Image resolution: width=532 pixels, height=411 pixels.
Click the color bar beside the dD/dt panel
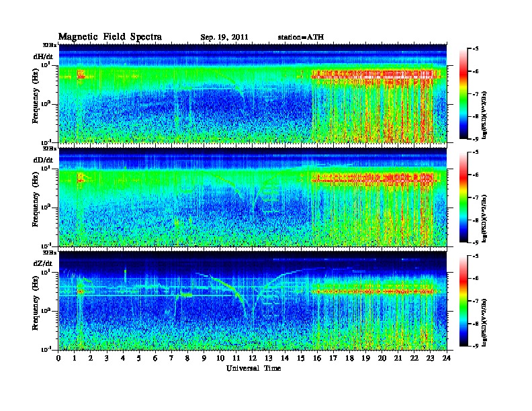pos(463,197)
